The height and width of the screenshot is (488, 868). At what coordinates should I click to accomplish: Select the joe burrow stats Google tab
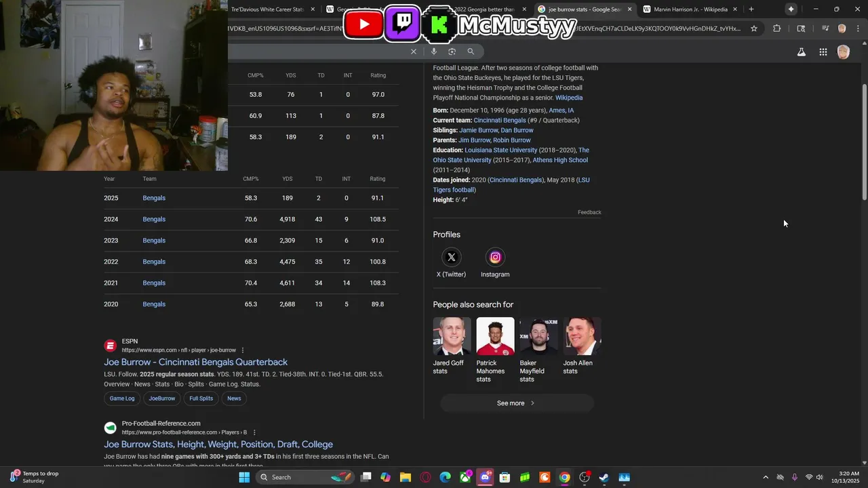(x=585, y=9)
